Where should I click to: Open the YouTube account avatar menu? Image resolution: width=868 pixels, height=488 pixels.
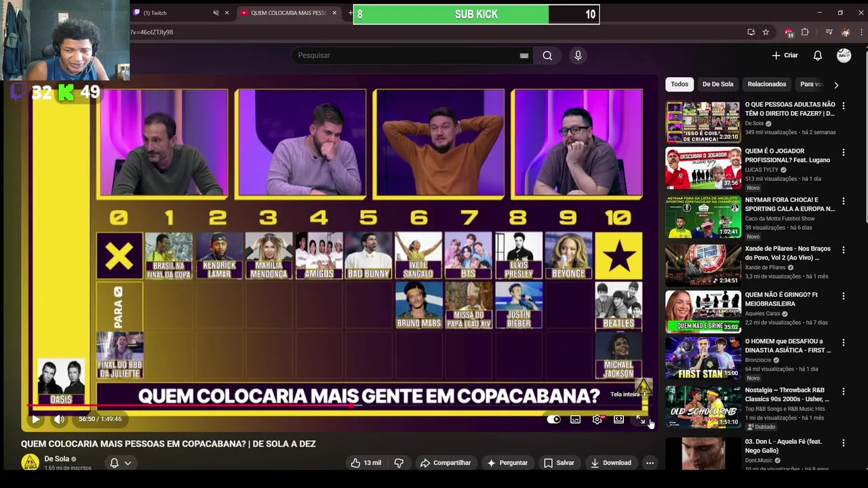pyautogui.click(x=844, y=56)
